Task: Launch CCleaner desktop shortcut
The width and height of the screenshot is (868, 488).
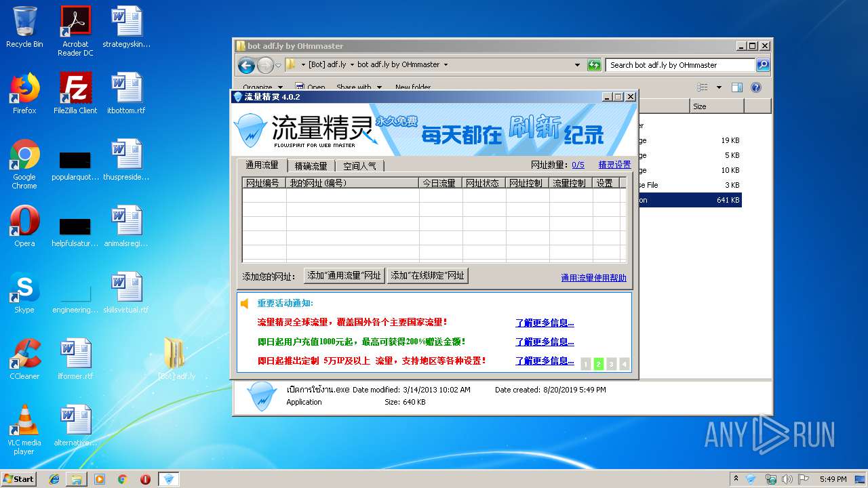Action: [24, 359]
